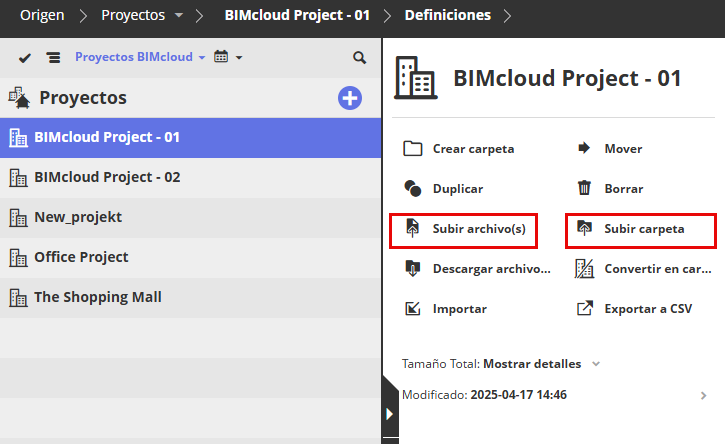Click the Duplicar icon
Image resolution: width=725 pixels, height=444 pixels.
pos(413,188)
